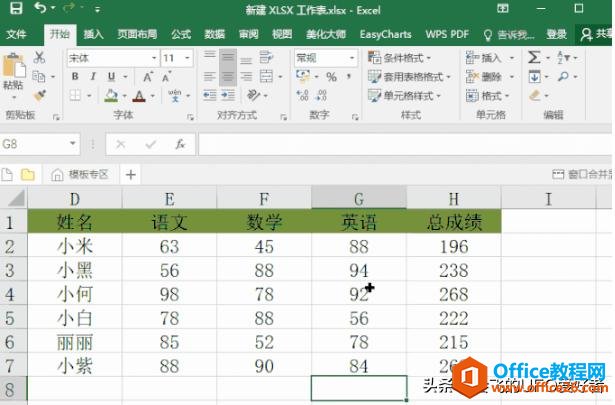
Task: Open the EasyCharts tab
Action: [386, 34]
